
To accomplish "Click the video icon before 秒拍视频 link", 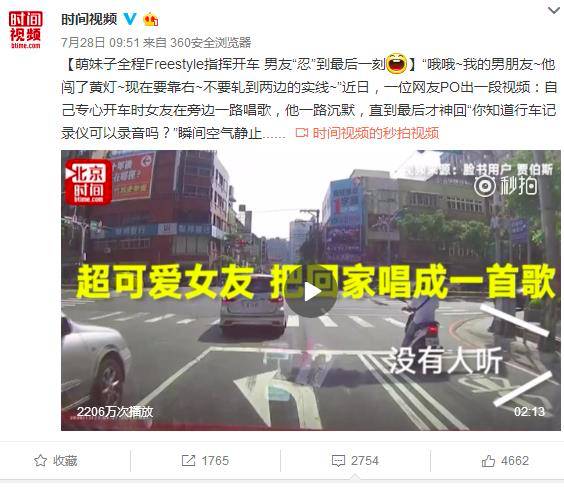I will (302, 133).
